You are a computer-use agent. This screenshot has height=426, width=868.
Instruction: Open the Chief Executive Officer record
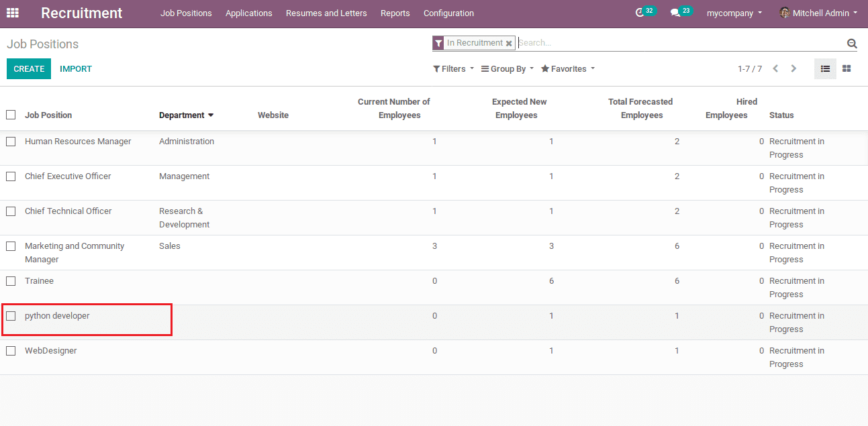tap(68, 176)
